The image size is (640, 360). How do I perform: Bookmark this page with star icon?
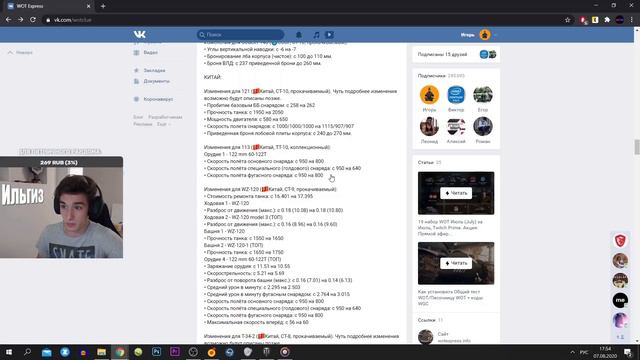coord(567,20)
